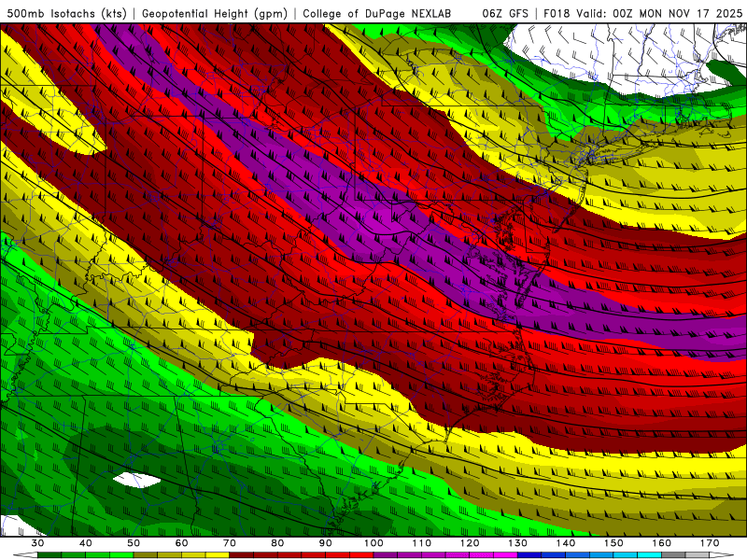Click the '100' value on the color scale
747x560 pixels.
tap(373, 543)
